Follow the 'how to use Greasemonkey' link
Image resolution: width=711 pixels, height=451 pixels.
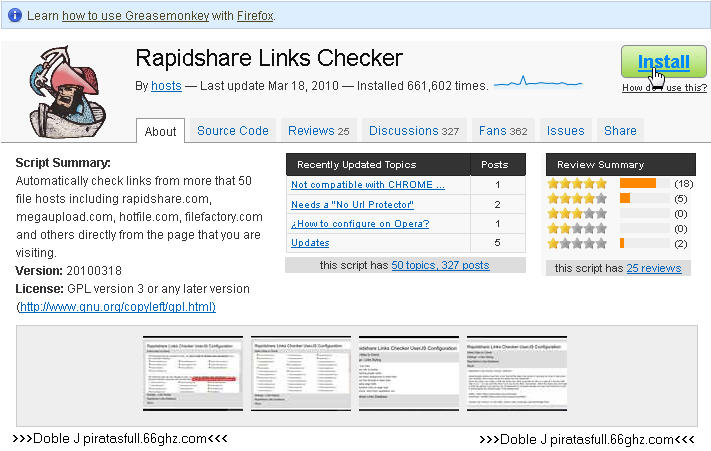pyautogui.click(x=136, y=15)
